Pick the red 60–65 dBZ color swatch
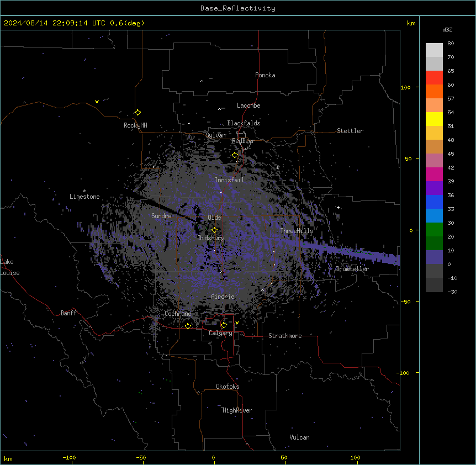The height and width of the screenshot is (465, 476). [x=434, y=78]
